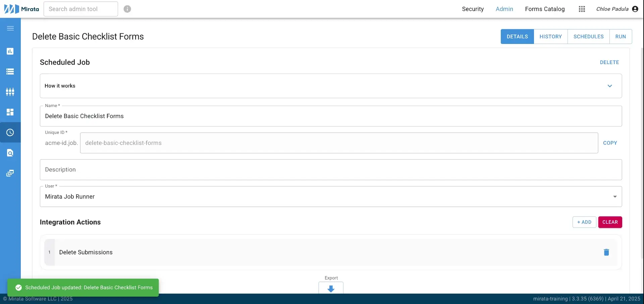The image size is (644, 304).
Task: Select the clock Scheduled Jobs sidebar icon
Action: coord(10,132)
